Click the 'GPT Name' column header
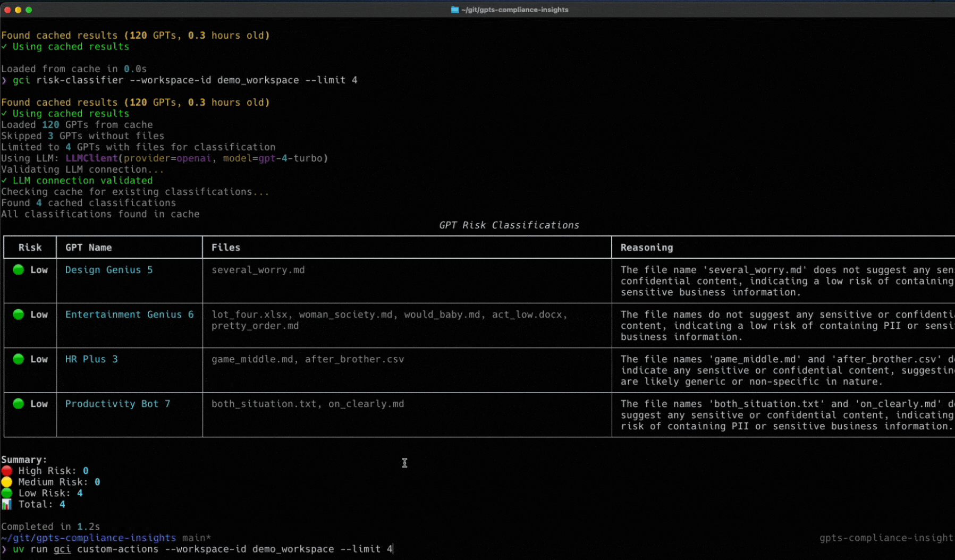This screenshot has height=560, width=955. tap(88, 248)
